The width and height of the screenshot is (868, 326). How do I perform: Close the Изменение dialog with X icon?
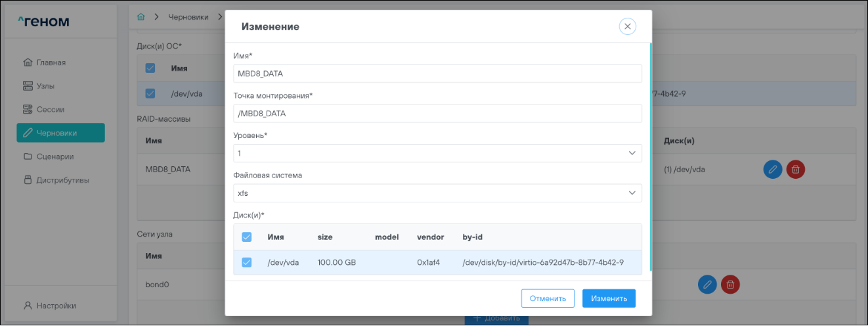click(627, 26)
